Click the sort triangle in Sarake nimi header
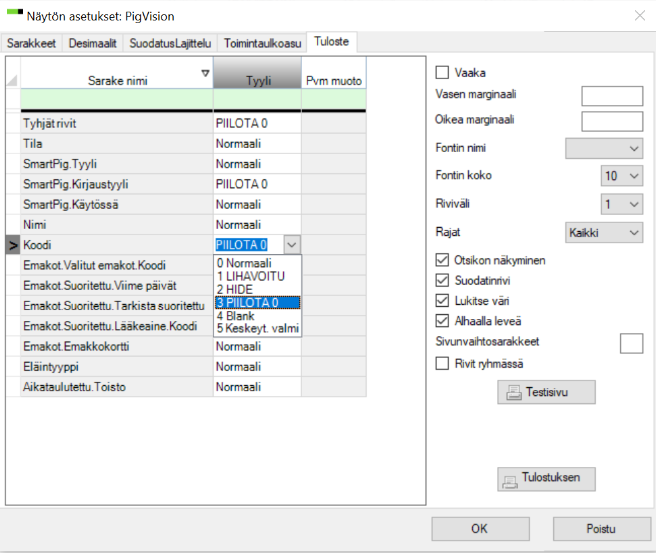The width and height of the screenshot is (656, 553). click(205, 73)
